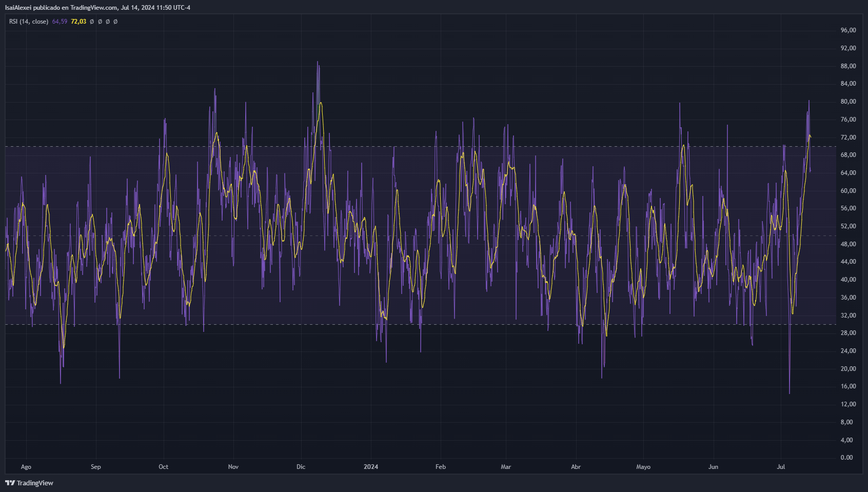Click the Jul month label
Image resolution: width=868 pixels, height=492 pixels.
[781, 467]
